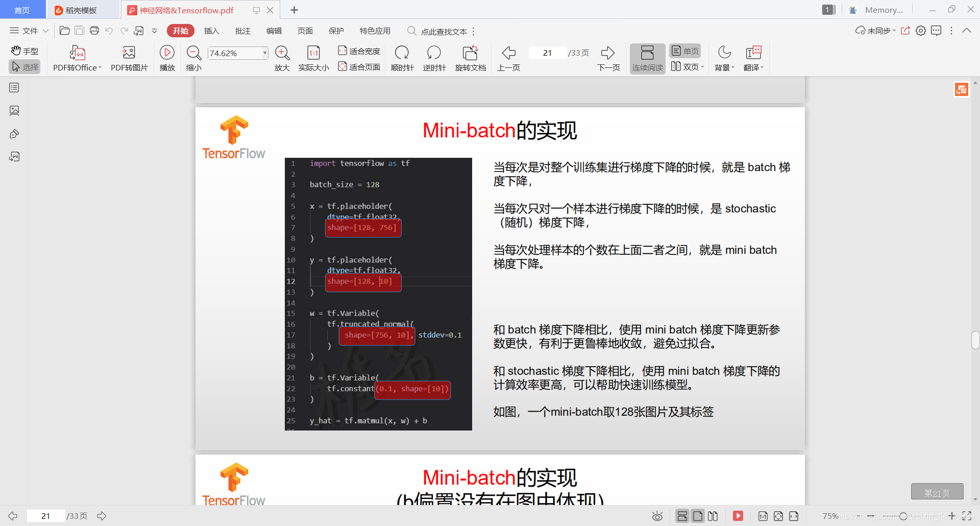Viewport: 980px width, 526px height.
Task: Set view to actual size
Action: (313, 58)
